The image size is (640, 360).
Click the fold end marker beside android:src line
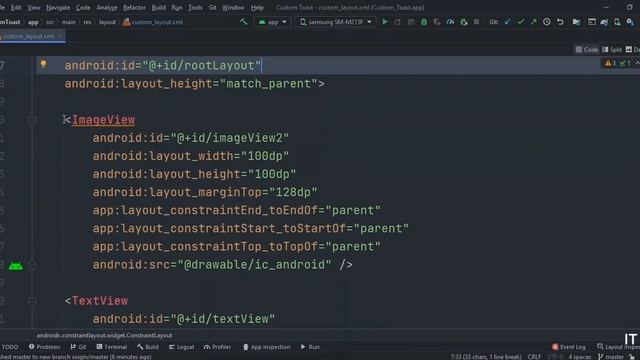click(32, 265)
